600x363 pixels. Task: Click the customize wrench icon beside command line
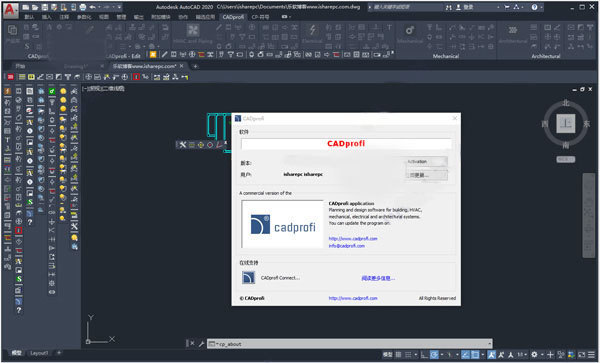[201, 343]
